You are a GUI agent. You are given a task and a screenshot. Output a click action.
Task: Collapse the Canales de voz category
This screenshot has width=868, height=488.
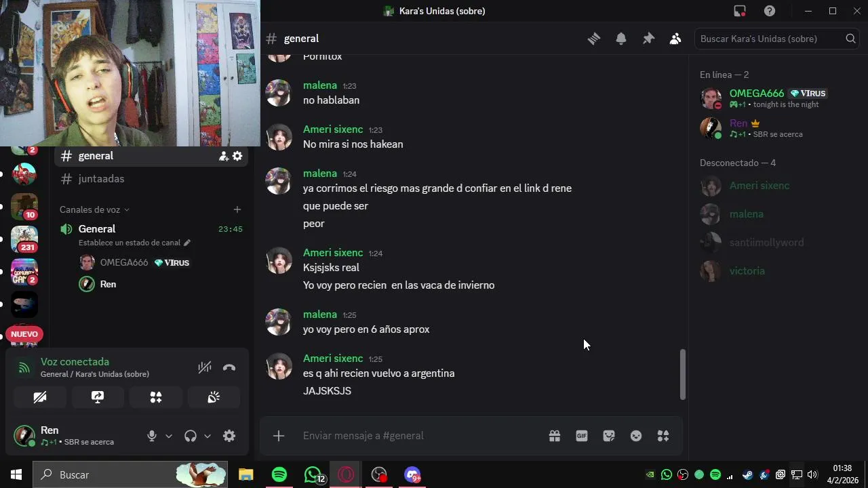pyautogui.click(x=94, y=209)
